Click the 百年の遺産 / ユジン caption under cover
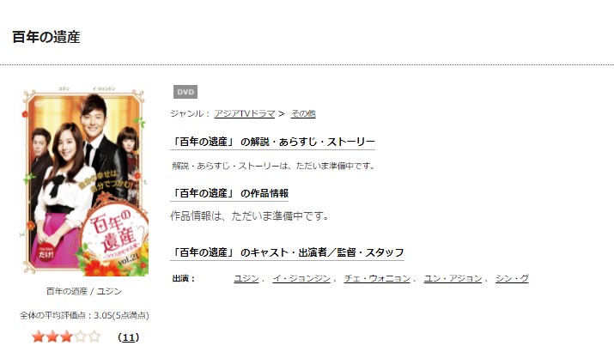The image size is (614, 364). pos(84,291)
